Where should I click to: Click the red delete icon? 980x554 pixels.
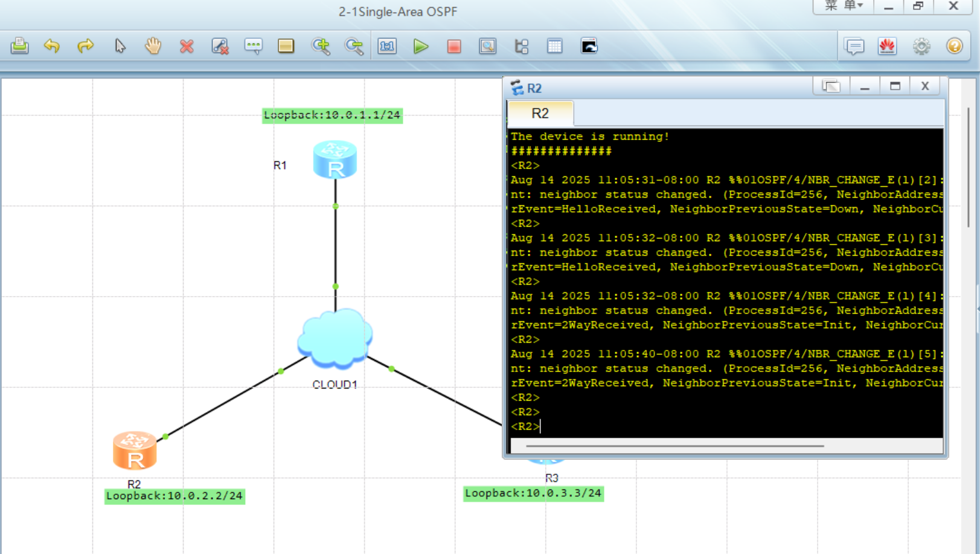tap(187, 46)
